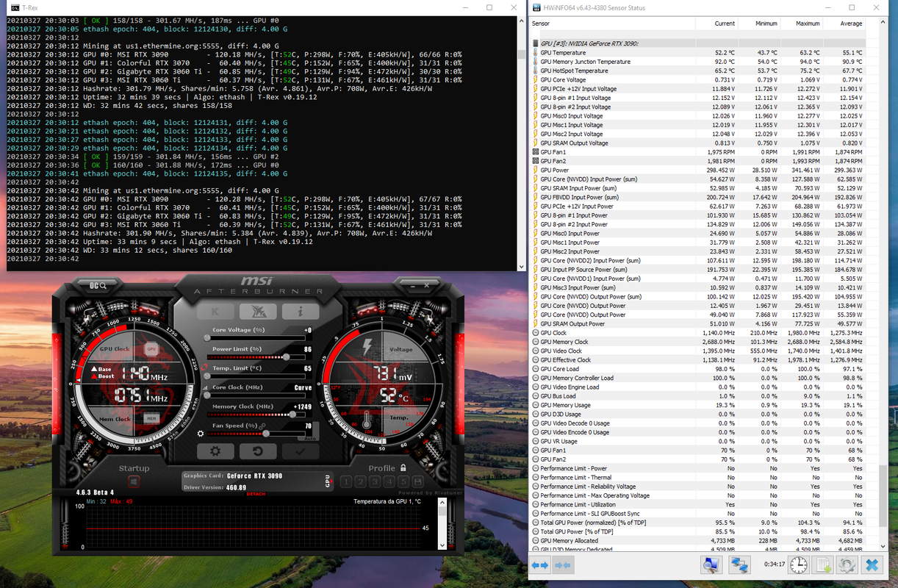Click the HWiNFO Maximum column header
Image resolution: width=898 pixels, height=588 pixels.
(800, 24)
